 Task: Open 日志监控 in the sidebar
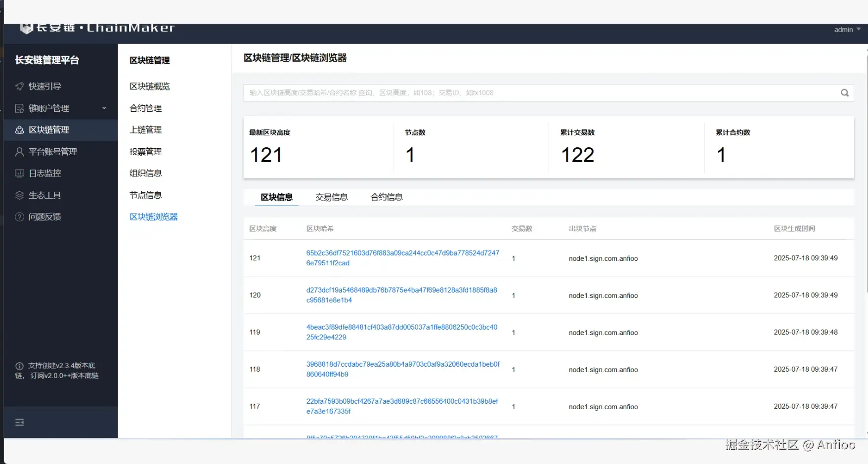tap(44, 173)
